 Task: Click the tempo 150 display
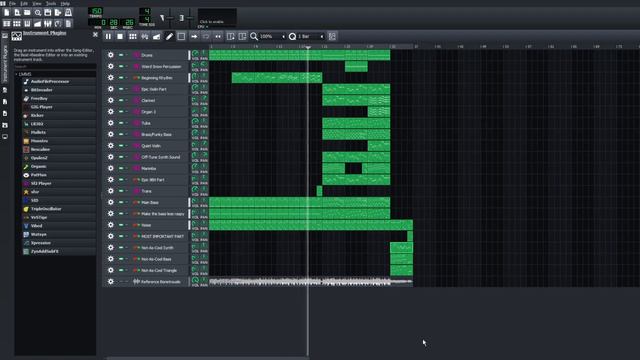pos(96,11)
